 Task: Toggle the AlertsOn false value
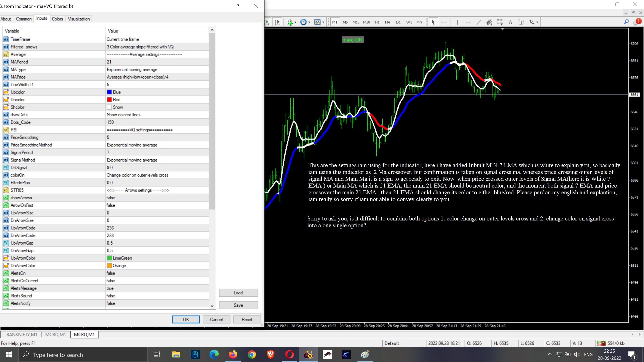[x=111, y=273]
